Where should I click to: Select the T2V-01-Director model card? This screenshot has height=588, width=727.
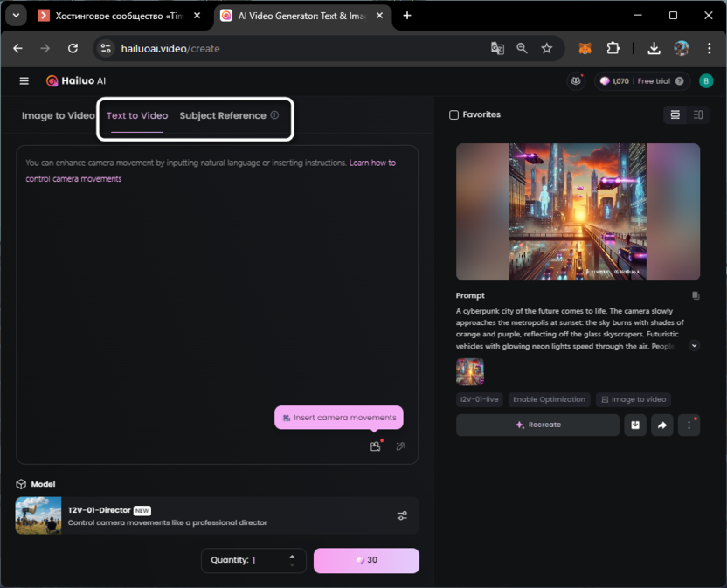217,515
